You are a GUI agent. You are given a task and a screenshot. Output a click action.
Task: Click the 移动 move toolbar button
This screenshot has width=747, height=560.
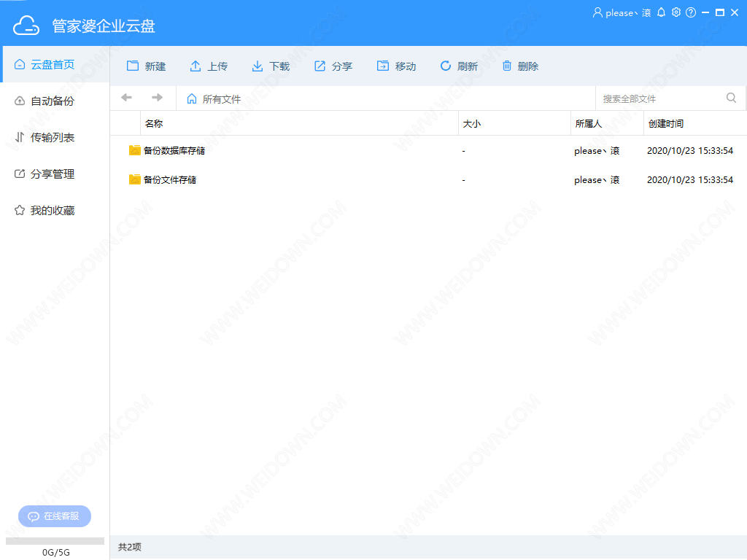(x=396, y=66)
